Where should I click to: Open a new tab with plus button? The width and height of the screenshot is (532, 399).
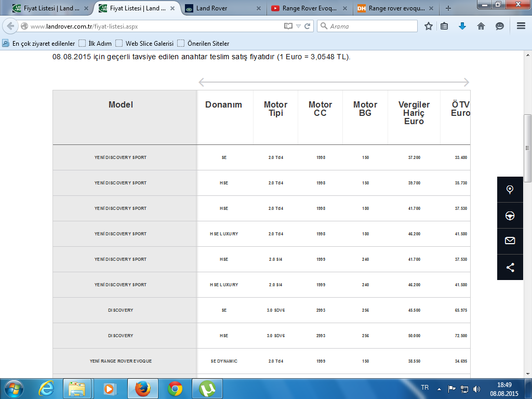point(448,8)
